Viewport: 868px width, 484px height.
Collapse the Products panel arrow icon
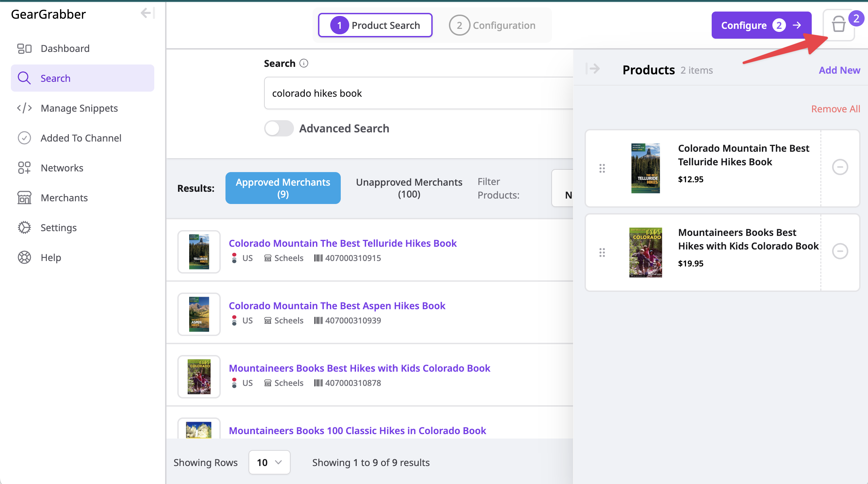point(593,69)
